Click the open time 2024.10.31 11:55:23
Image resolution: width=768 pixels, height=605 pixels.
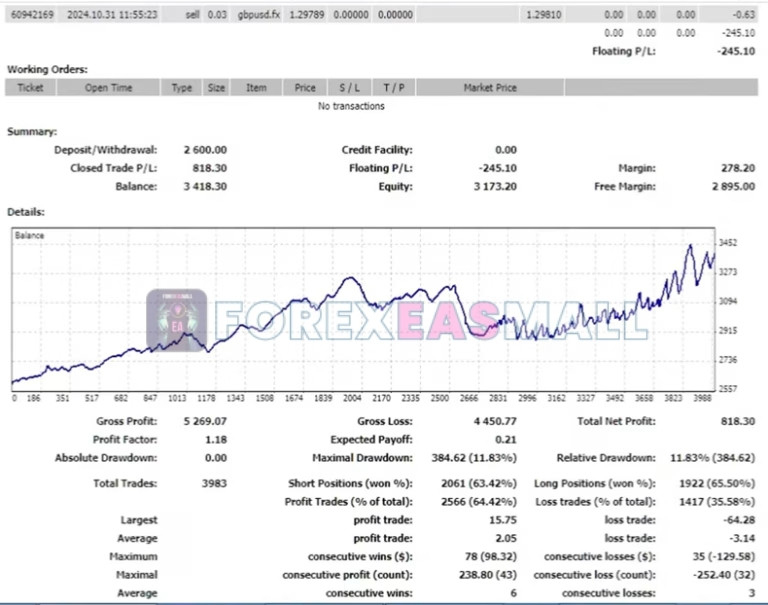(x=112, y=15)
